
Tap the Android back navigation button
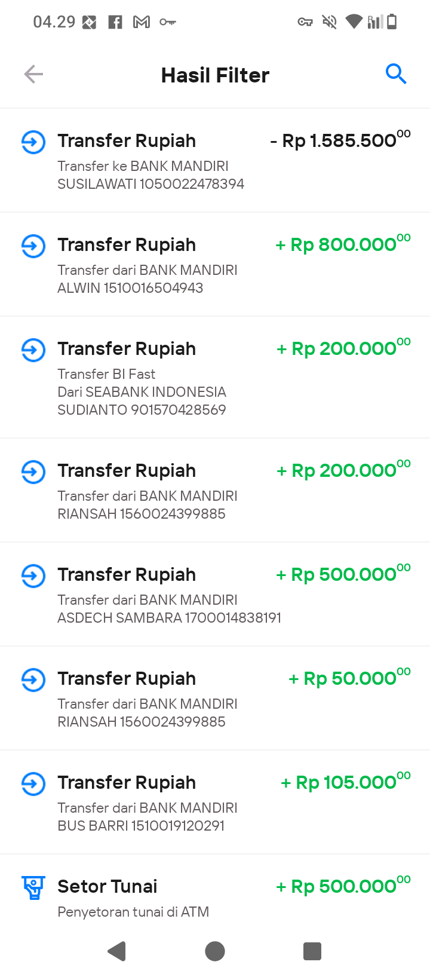tap(117, 951)
